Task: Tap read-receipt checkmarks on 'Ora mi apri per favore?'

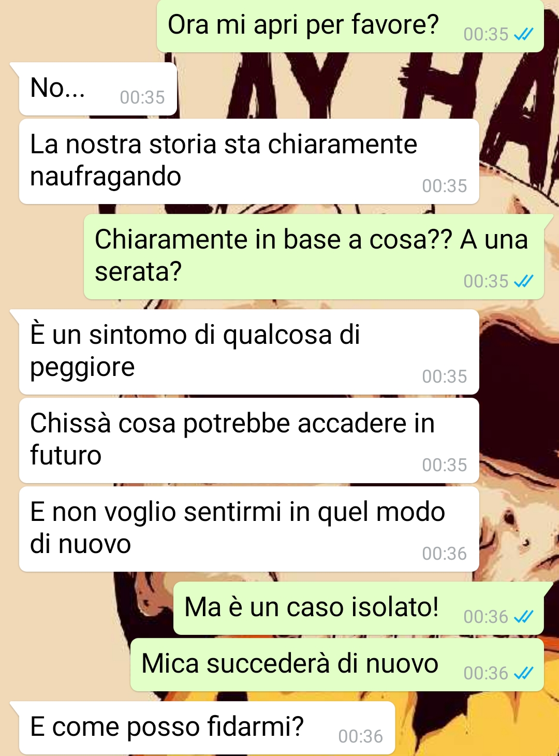Action: coord(523,35)
